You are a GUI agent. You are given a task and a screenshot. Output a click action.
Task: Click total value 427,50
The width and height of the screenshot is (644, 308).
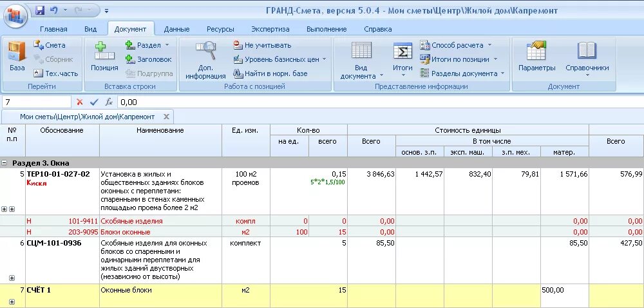click(631, 243)
